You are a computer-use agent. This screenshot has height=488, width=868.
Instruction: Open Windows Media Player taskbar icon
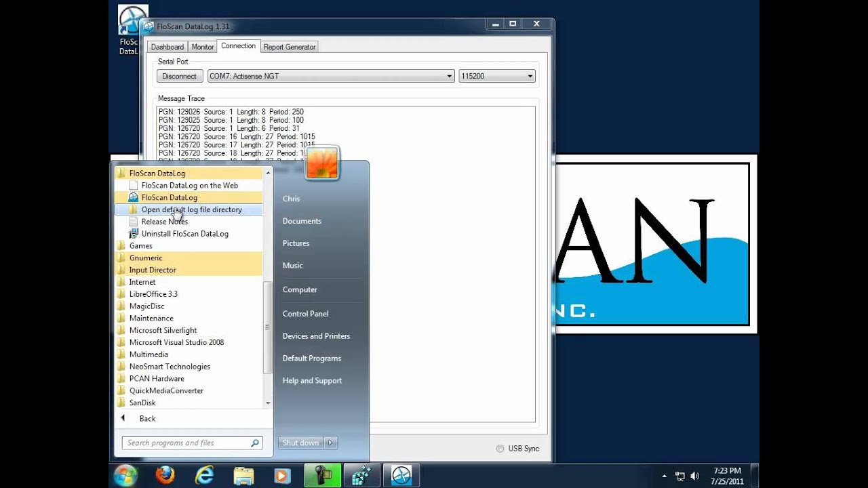(x=283, y=476)
